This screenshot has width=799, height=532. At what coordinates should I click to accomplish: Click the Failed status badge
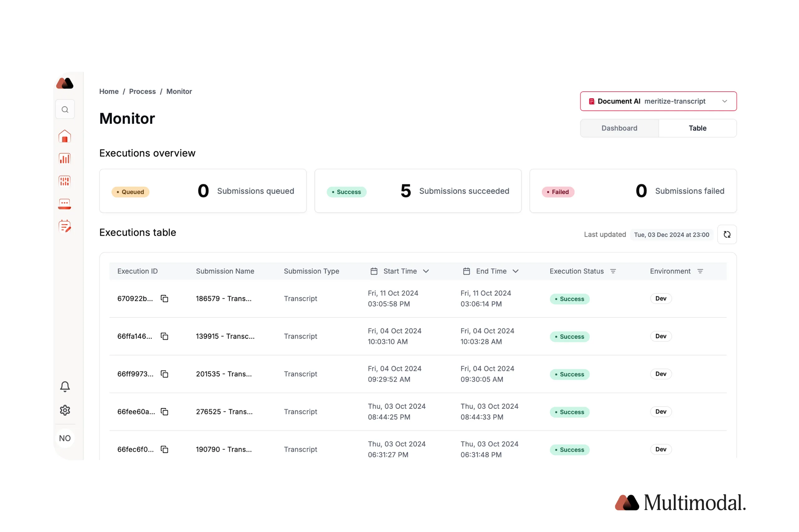pos(558,192)
